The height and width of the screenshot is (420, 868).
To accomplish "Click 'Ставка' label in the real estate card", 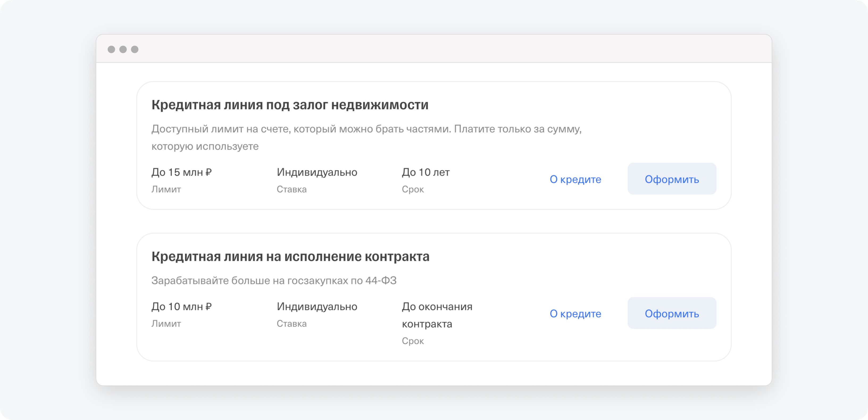I will coord(291,189).
